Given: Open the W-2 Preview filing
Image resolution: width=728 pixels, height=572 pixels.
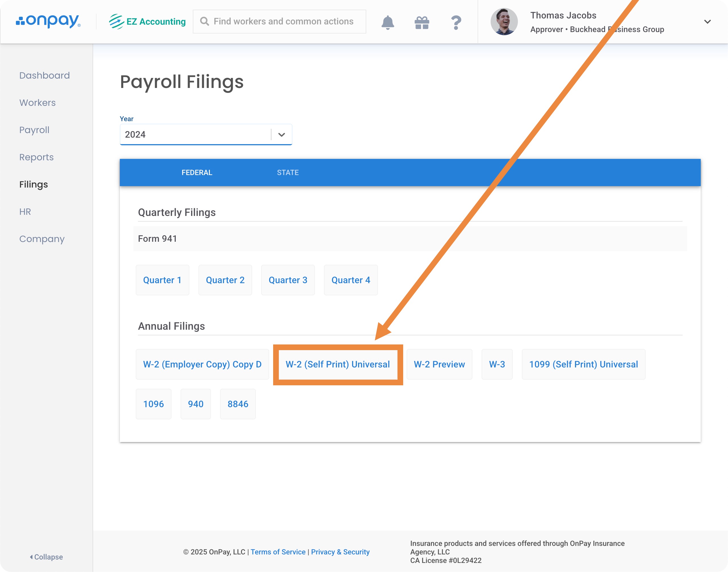Looking at the screenshot, I should 439,364.
